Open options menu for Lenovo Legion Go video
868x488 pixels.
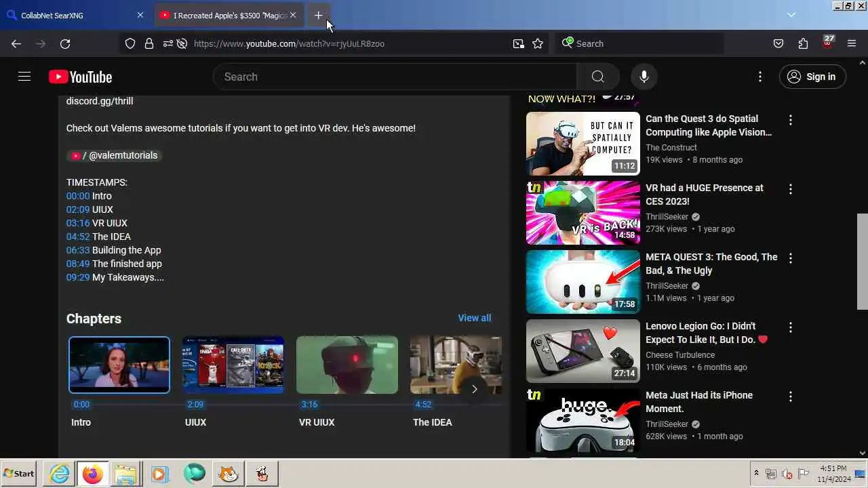coord(790,327)
